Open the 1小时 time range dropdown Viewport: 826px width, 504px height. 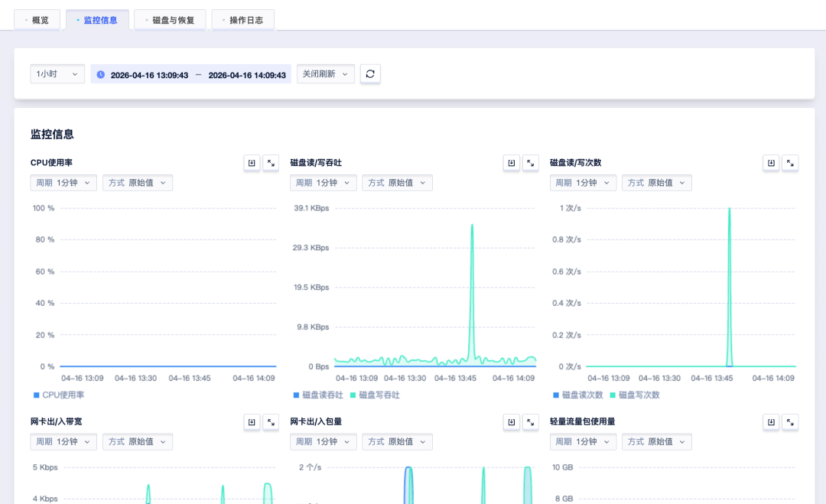click(57, 73)
